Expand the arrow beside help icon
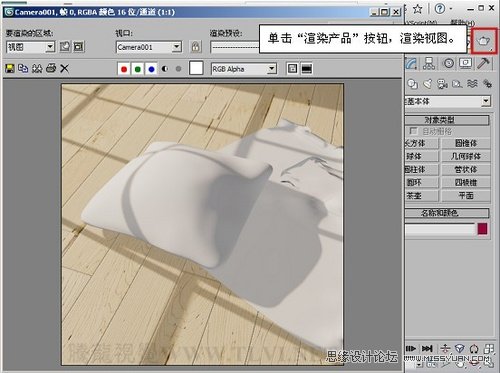This screenshot has width=500, height=373. [451, 8]
